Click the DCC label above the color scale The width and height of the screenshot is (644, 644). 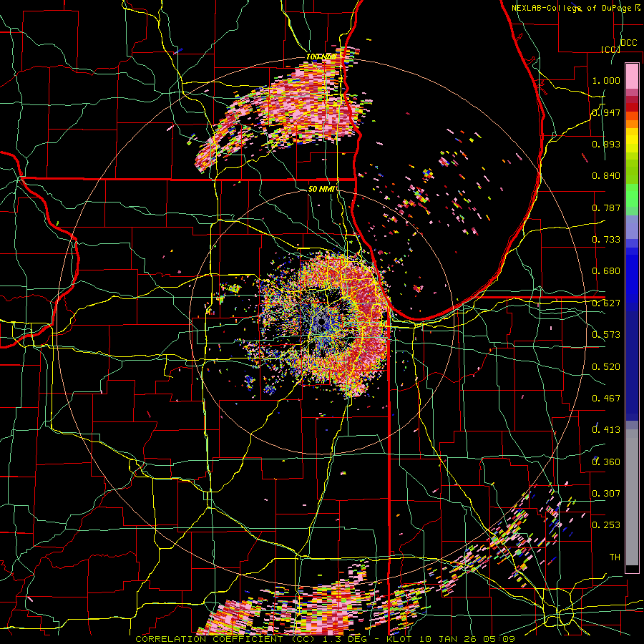[628, 43]
